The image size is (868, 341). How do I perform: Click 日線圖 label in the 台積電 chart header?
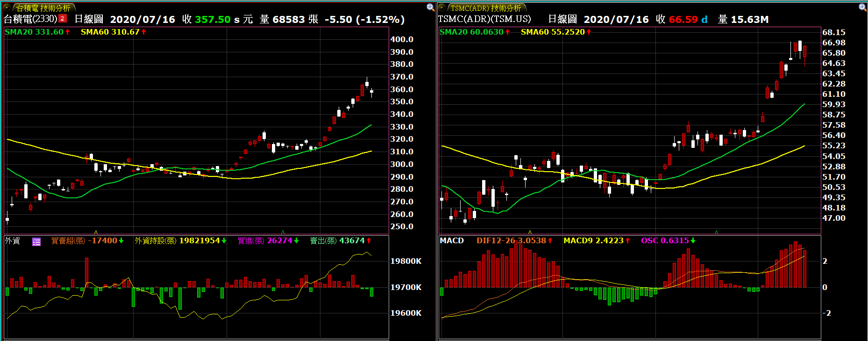[89, 19]
